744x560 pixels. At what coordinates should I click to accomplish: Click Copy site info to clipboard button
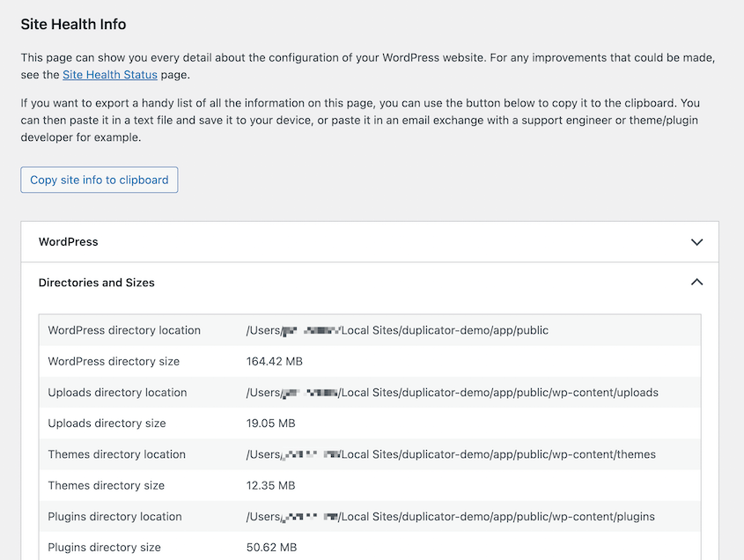coord(99,180)
